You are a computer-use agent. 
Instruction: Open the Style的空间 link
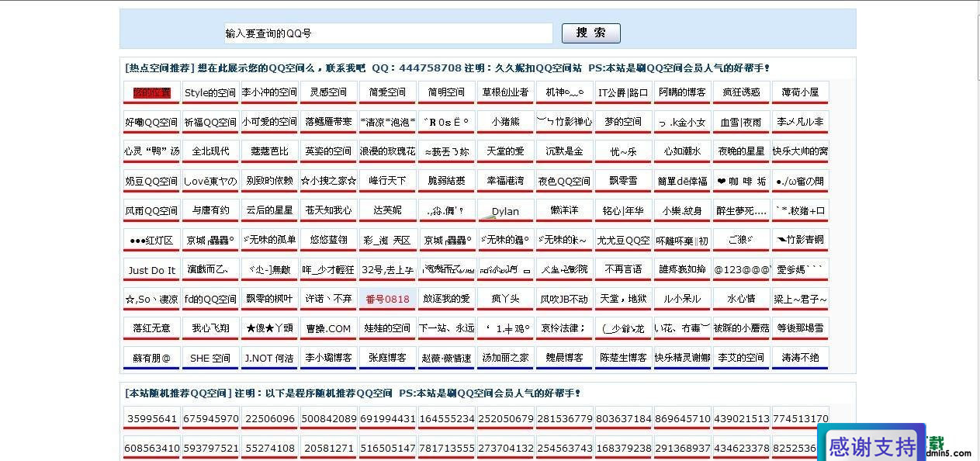[x=210, y=92]
